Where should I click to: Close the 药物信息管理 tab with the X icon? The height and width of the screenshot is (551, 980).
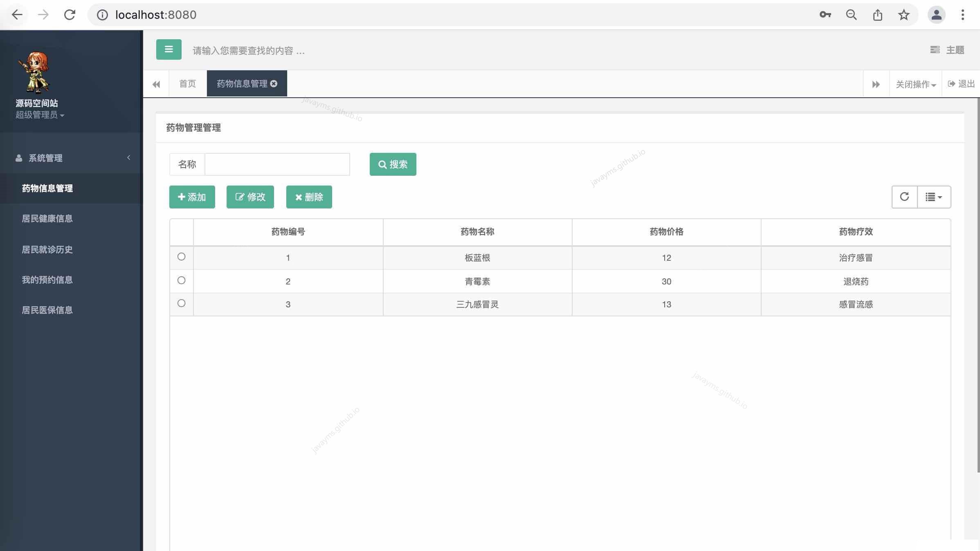[x=274, y=84]
